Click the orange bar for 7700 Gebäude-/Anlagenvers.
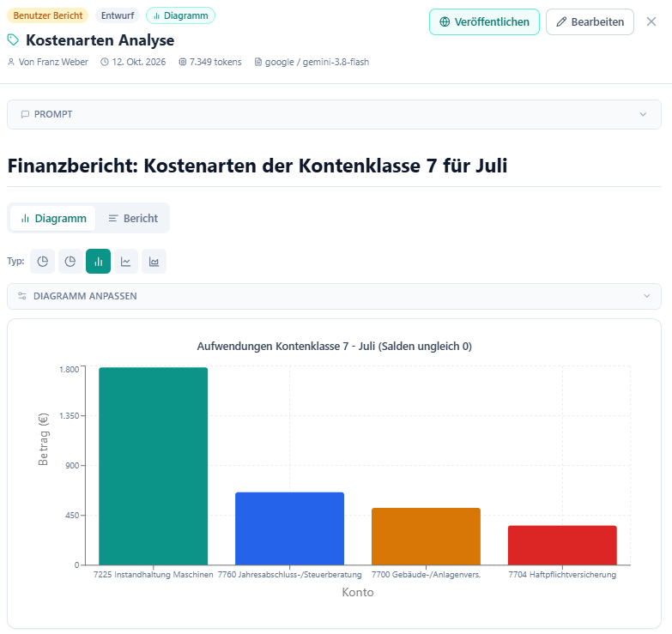Screen dimensions: 672x634 click(426, 536)
